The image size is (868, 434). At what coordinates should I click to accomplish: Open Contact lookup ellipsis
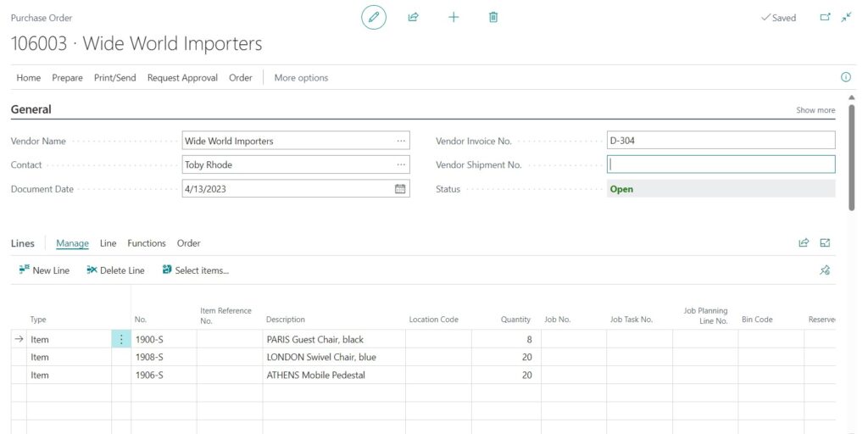(x=401, y=164)
